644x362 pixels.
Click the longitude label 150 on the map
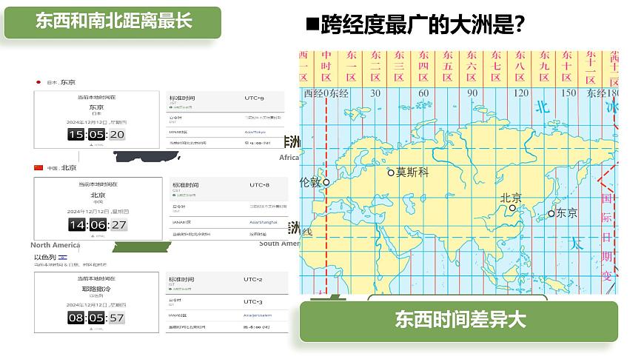click(568, 94)
